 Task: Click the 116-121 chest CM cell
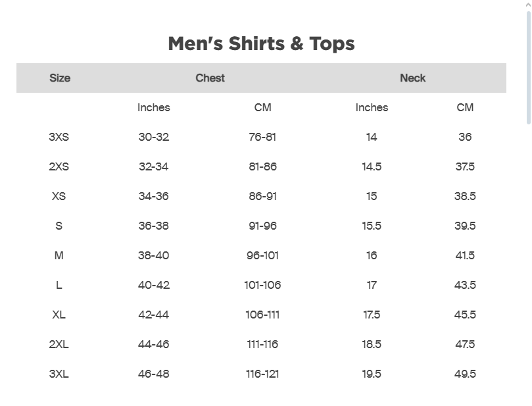[x=262, y=374]
